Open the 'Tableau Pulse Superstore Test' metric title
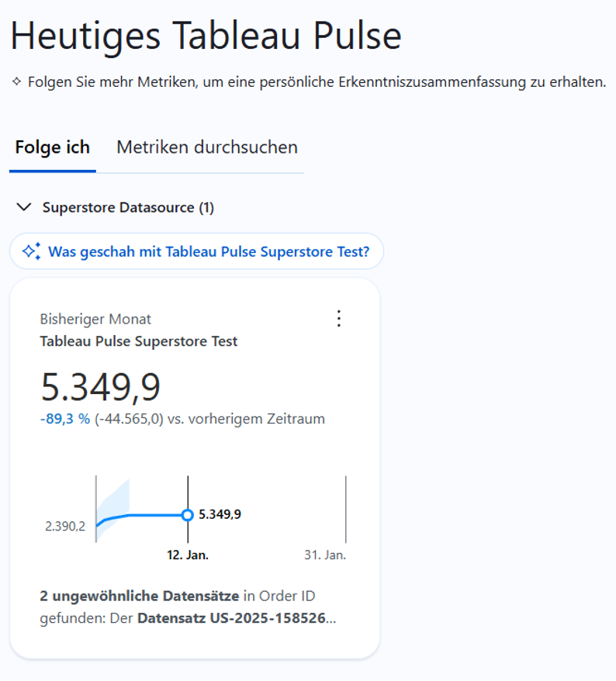Viewport: 616px width, 681px height. 139,341
